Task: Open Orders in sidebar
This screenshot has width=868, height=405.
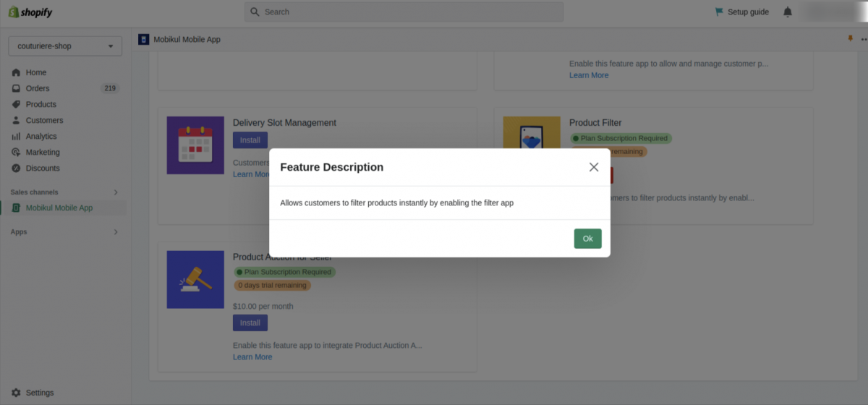Action: coord(38,88)
